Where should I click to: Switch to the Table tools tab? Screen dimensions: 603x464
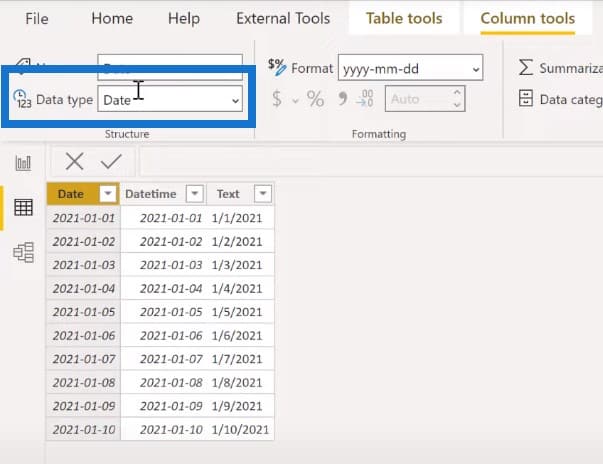(404, 18)
